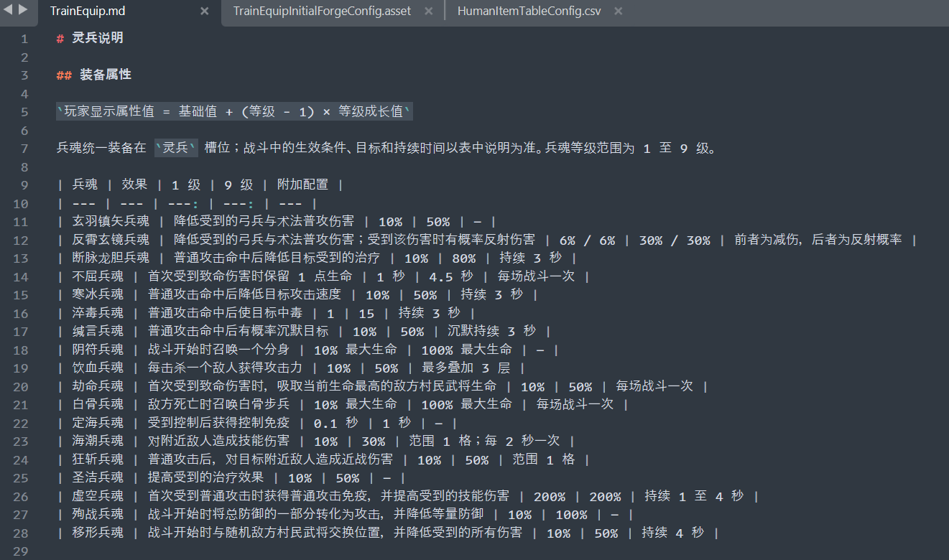
Task: Click the 海潮兵魂 row name
Action: (98, 442)
